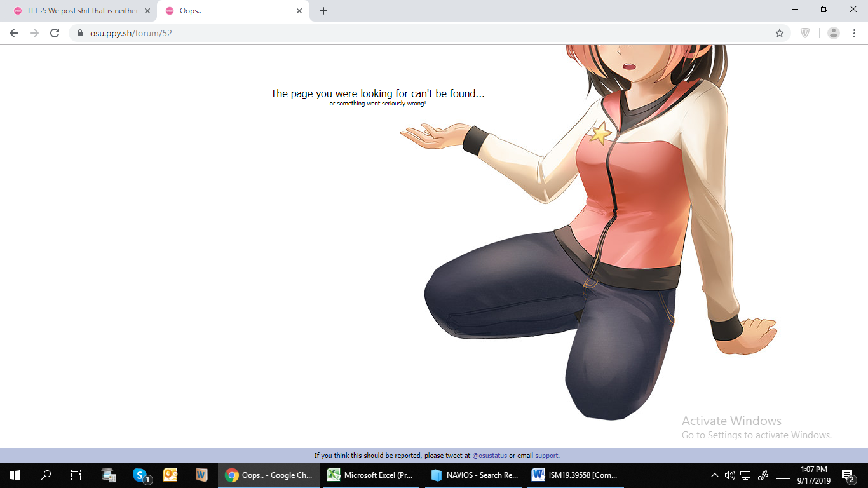Screen dimensions: 868x488
Task: Minimize the Chrome window
Action: [x=795, y=10]
